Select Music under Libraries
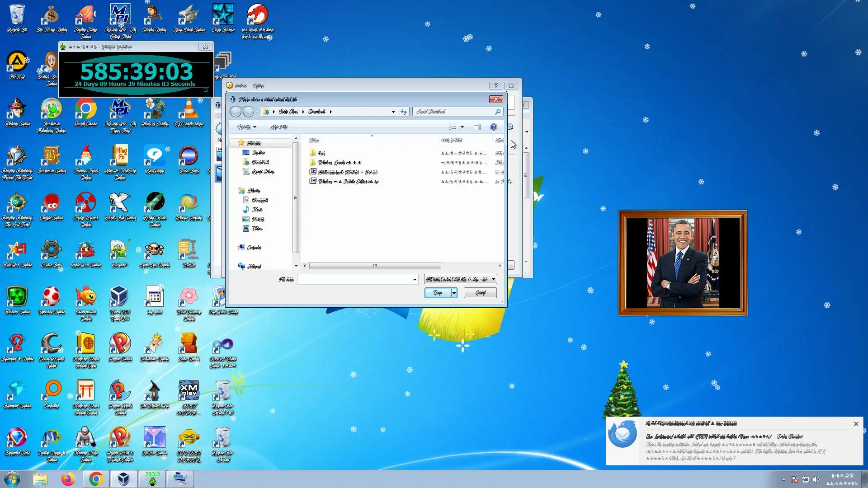868x488 pixels. 257,210
